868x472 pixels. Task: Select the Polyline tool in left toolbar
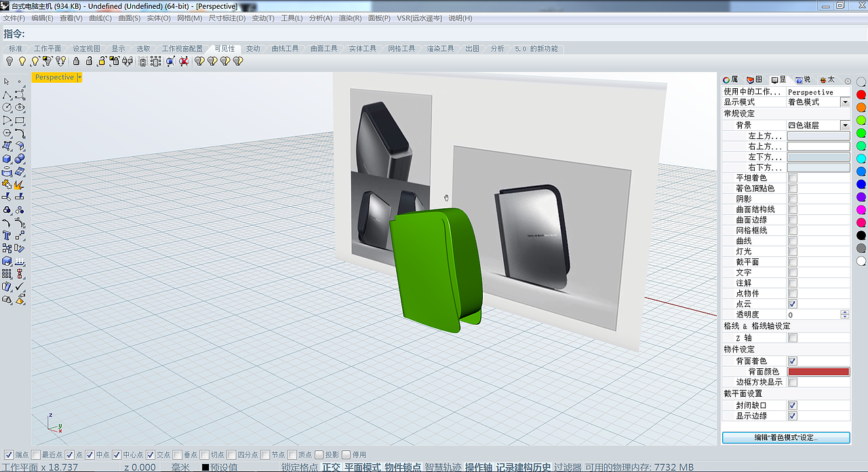tap(7, 94)
